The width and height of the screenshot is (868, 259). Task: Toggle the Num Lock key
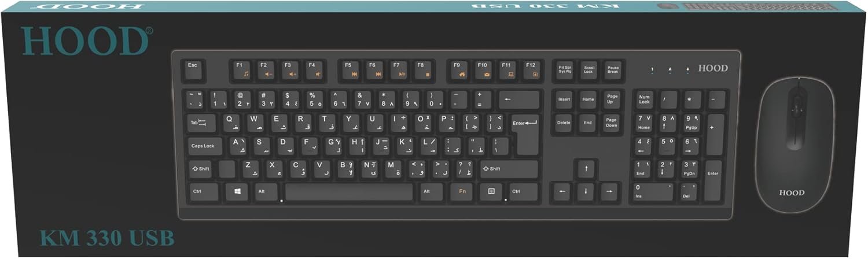645,99
